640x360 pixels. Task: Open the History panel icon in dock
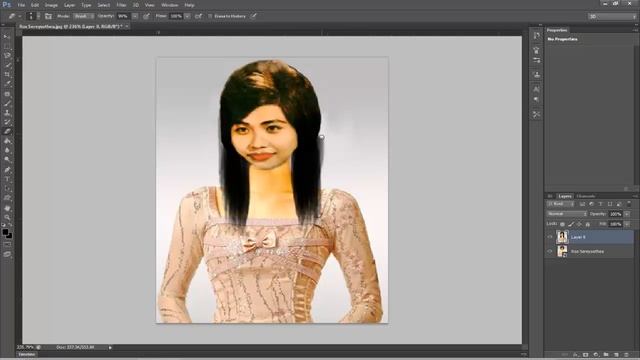(x=536, y=36)
